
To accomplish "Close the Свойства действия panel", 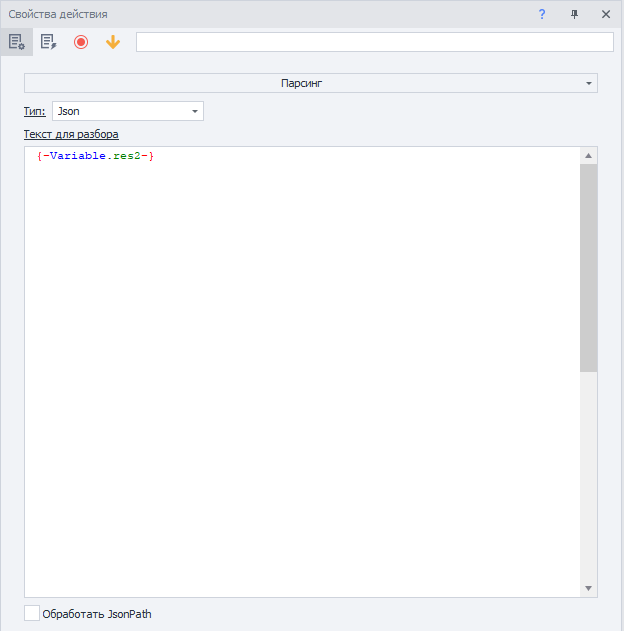I will (x=605, y=14).
